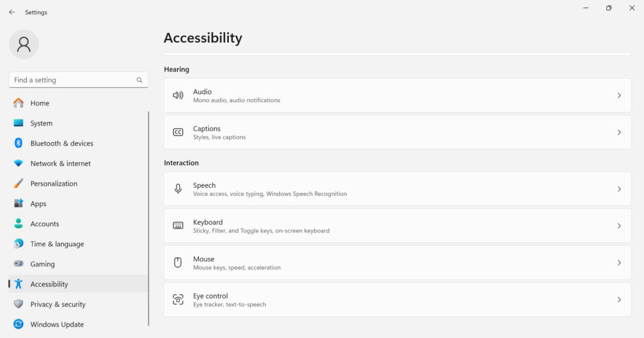The height and width of the screenshot is (338, 644).
Task: Click the Speech microphone icon
Action: [178, 189]
